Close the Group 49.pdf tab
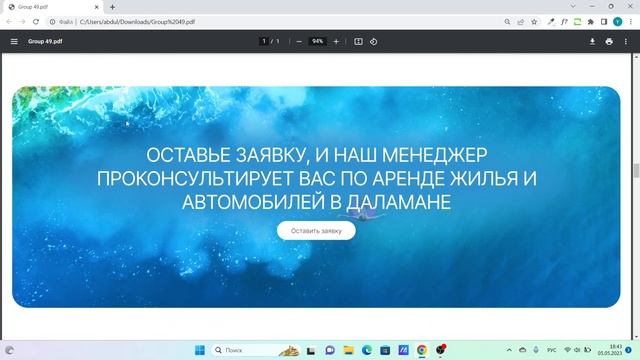This screenshot has height=360, width=640. (x=97, y=7)
